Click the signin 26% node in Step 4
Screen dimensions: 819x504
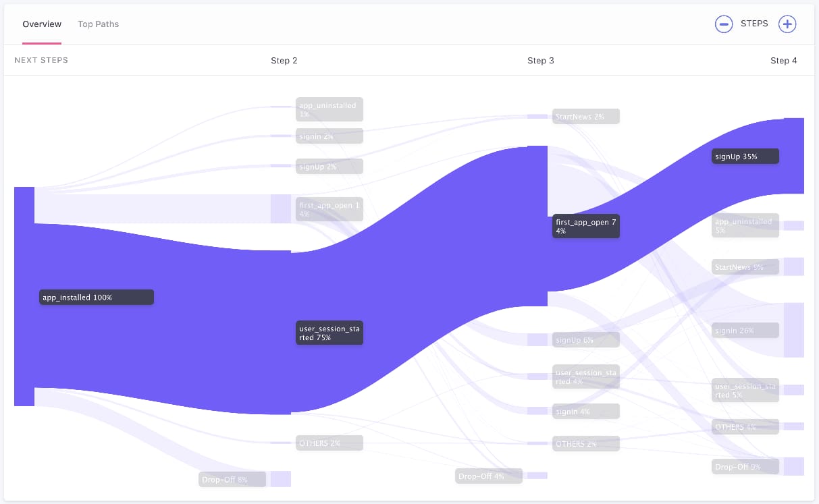click(x=745, y=331)
